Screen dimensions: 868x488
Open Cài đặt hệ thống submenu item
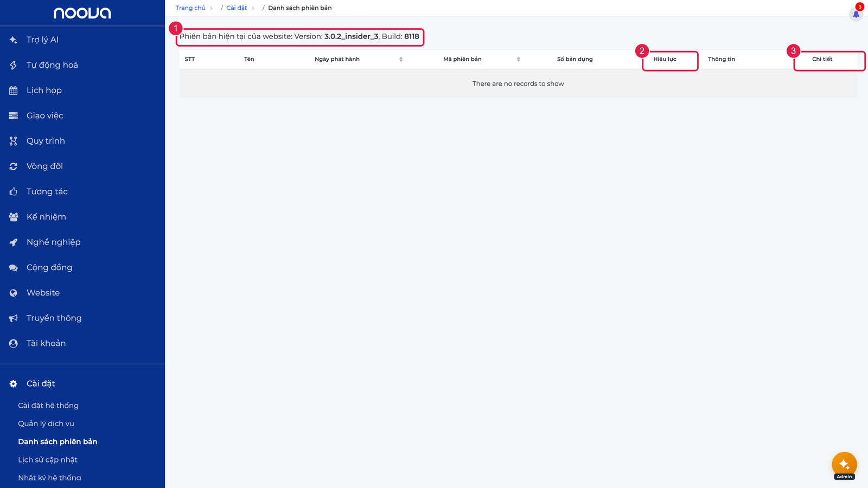(48, 406)
